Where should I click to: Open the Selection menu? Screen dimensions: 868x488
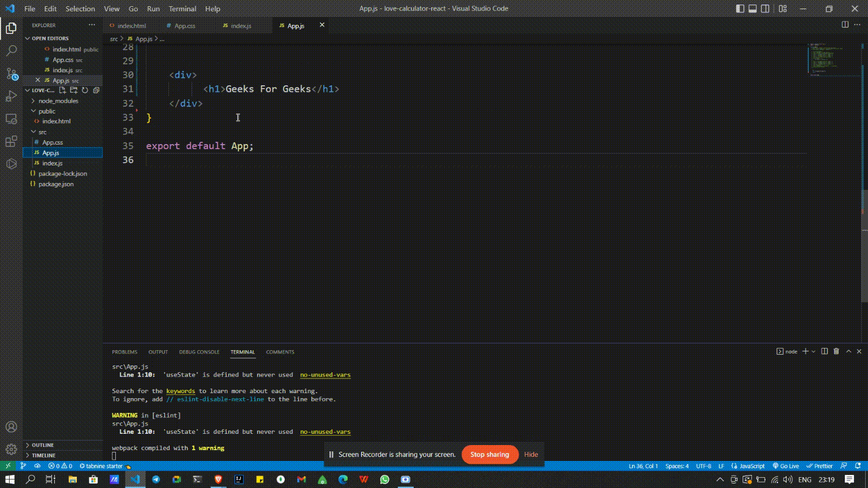point(80,8)
